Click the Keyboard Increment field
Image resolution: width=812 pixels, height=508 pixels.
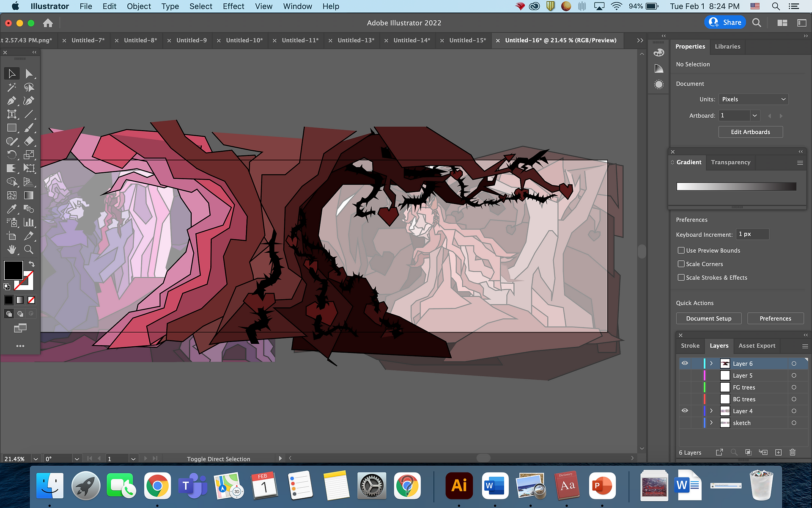pos(752,234)
